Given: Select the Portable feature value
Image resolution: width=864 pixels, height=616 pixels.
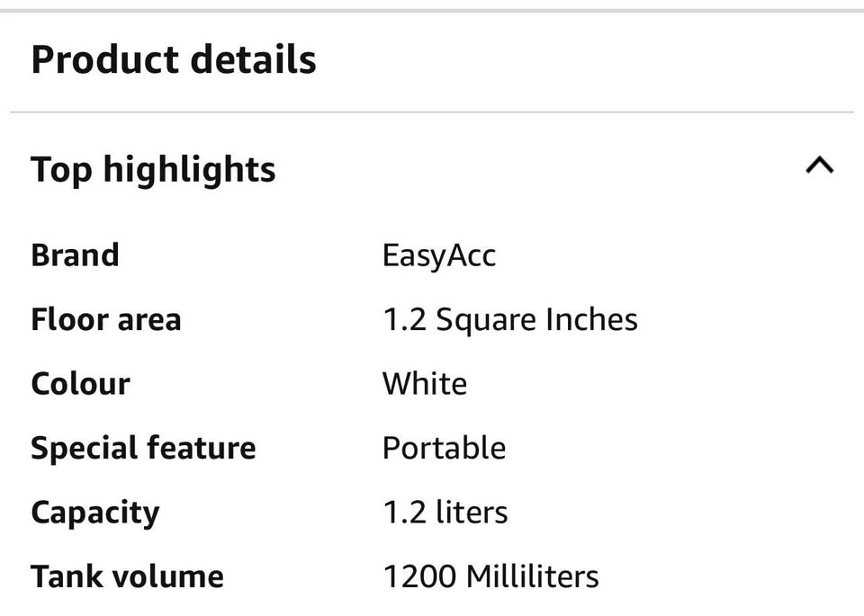Looking at the screenshot, I should pyautogui.click(x=444, y=448).
